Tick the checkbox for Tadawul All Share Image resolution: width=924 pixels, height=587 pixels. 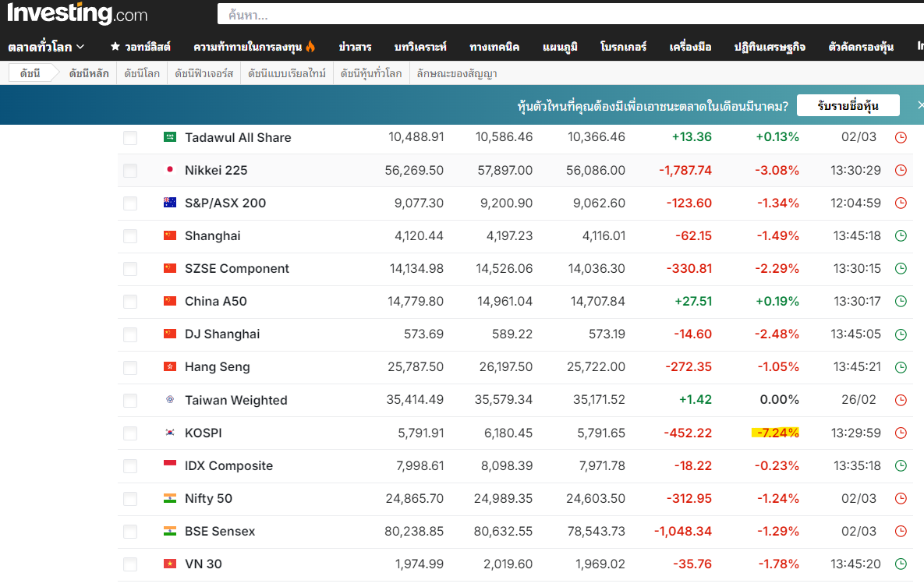(x=130, y=138)
